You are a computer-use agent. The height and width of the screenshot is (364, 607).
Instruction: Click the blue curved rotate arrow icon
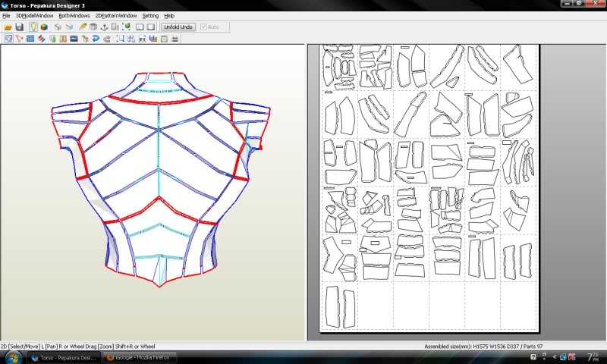pyautogui.click(x=96, y=39)
